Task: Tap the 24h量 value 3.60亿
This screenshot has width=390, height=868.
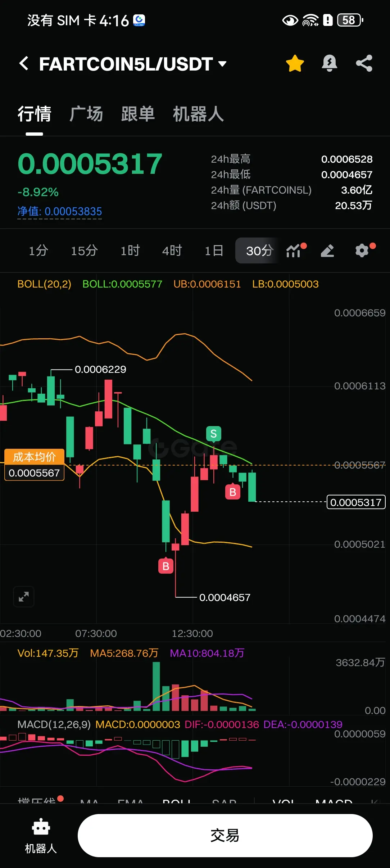Action: [357, 190]
